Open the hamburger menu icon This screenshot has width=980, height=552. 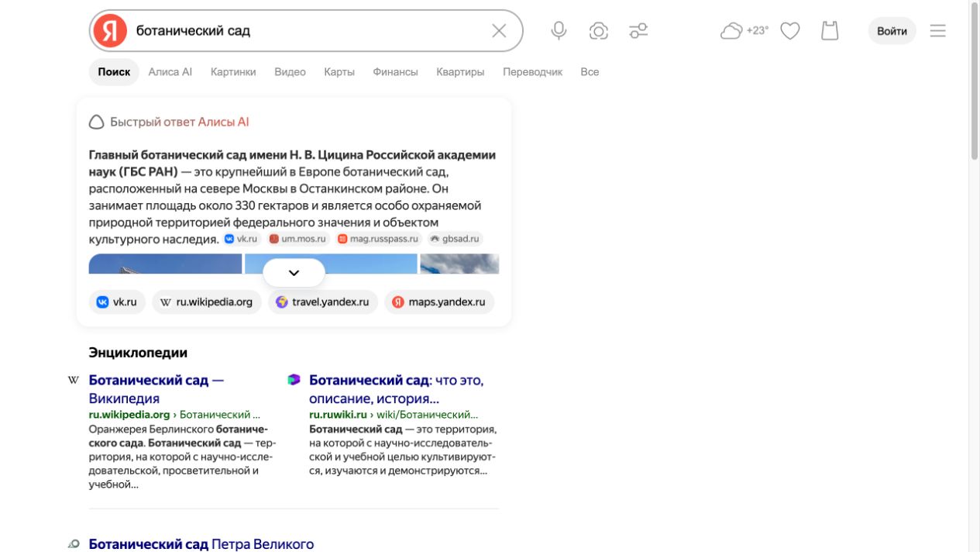(938, 31)
